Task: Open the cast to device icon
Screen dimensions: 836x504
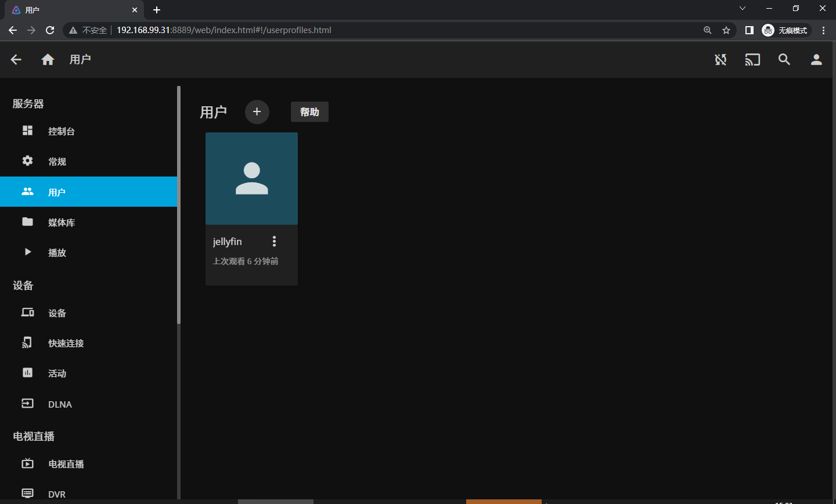Action: pos(752,59)
